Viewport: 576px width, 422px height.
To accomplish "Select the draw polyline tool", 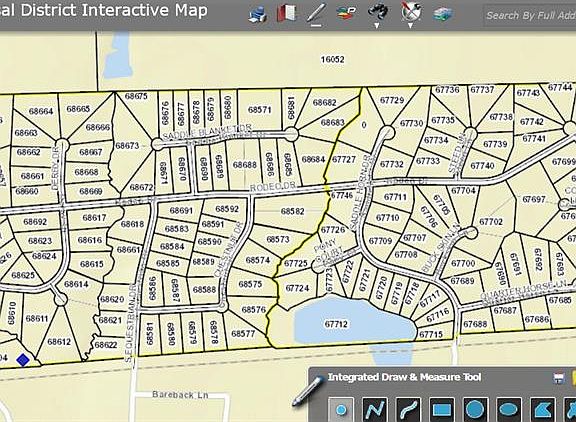I will (375, 409).
